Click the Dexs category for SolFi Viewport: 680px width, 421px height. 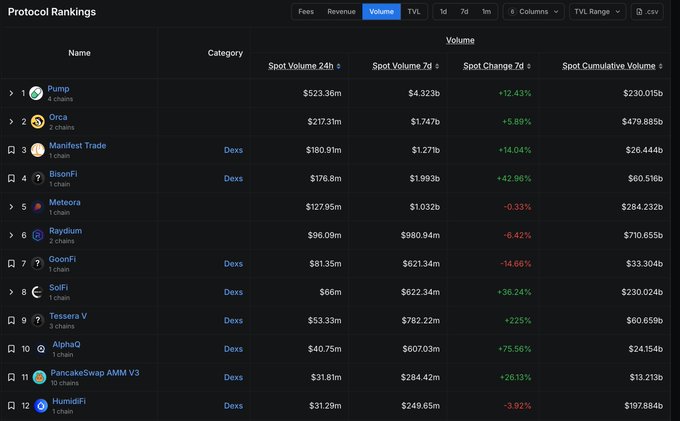click(233, 292)
